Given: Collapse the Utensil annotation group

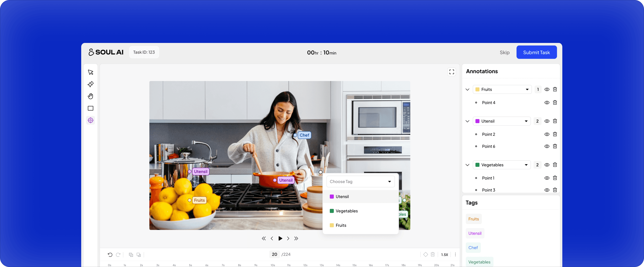Looking at the screenshot, I should (x=467, y=121).
